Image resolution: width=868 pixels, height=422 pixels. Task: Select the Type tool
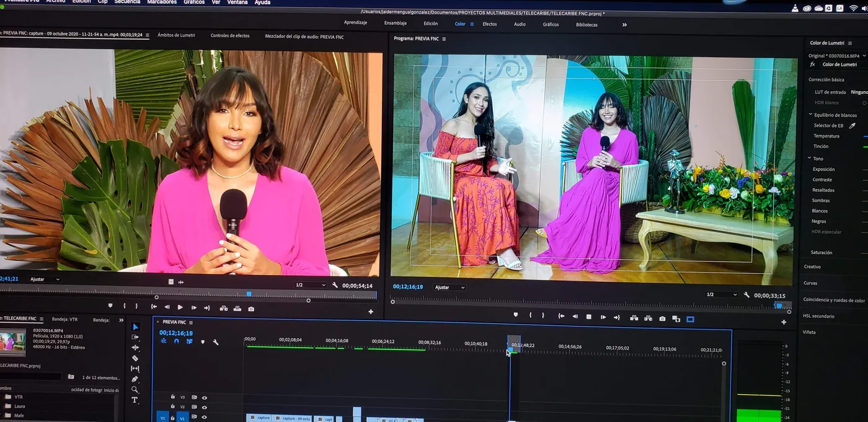tap(135, 400)
